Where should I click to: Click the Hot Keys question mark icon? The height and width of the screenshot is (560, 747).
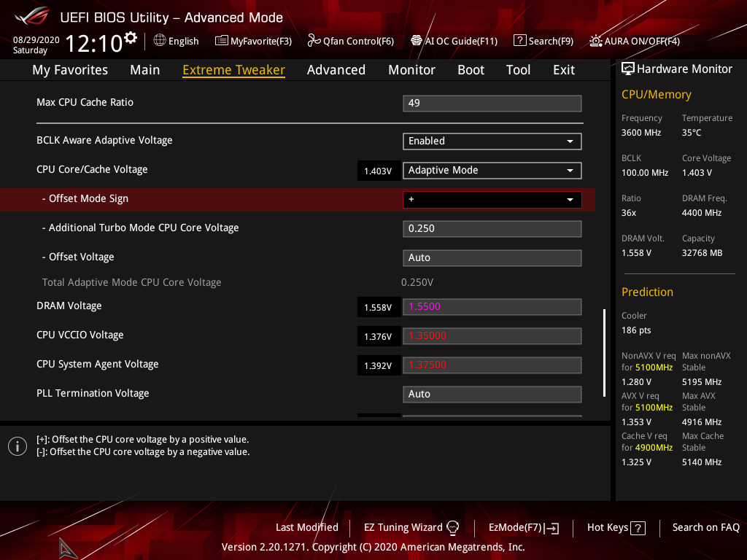[x=638, y=528]
